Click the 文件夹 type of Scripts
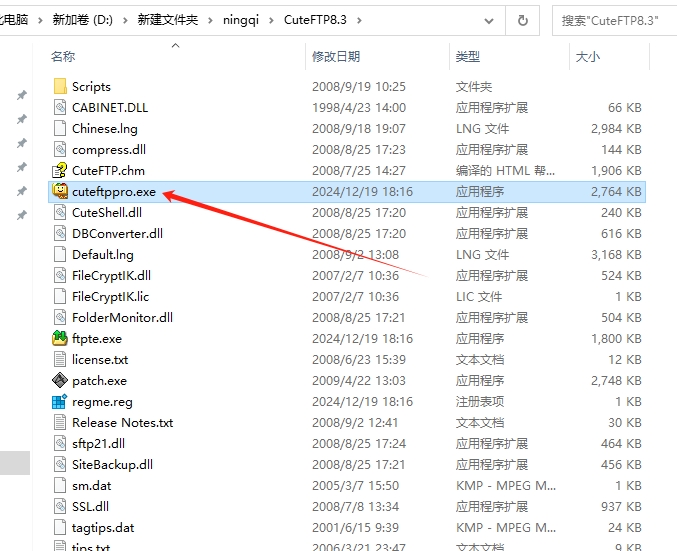This screenshot has width=677, height=551. click(x=474, y=87)
